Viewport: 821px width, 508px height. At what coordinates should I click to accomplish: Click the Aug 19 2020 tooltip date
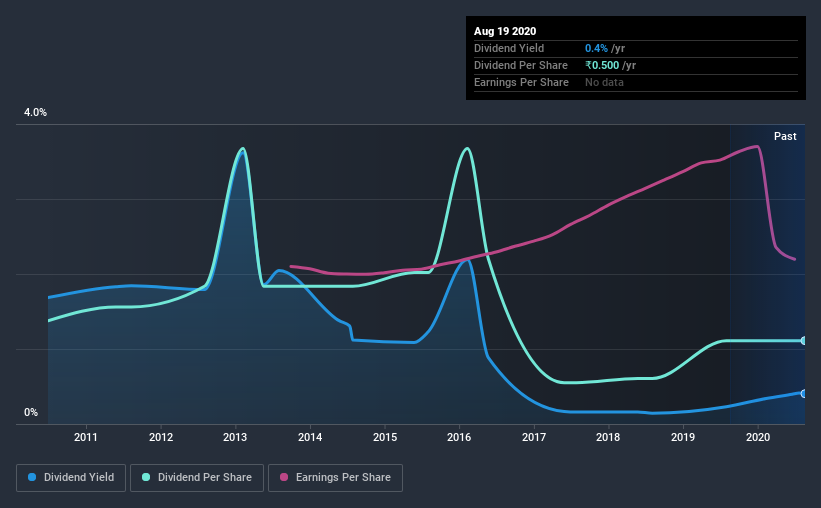click(x=505, y=31)
